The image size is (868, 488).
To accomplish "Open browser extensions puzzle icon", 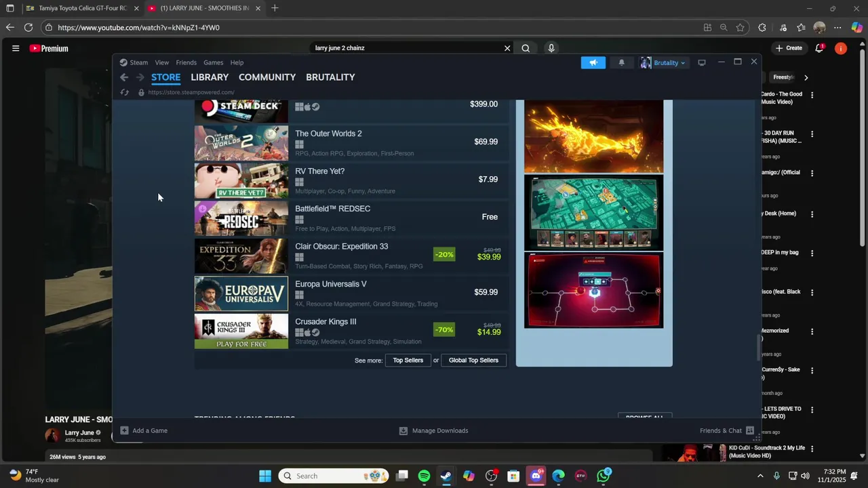I will (762, 28).
